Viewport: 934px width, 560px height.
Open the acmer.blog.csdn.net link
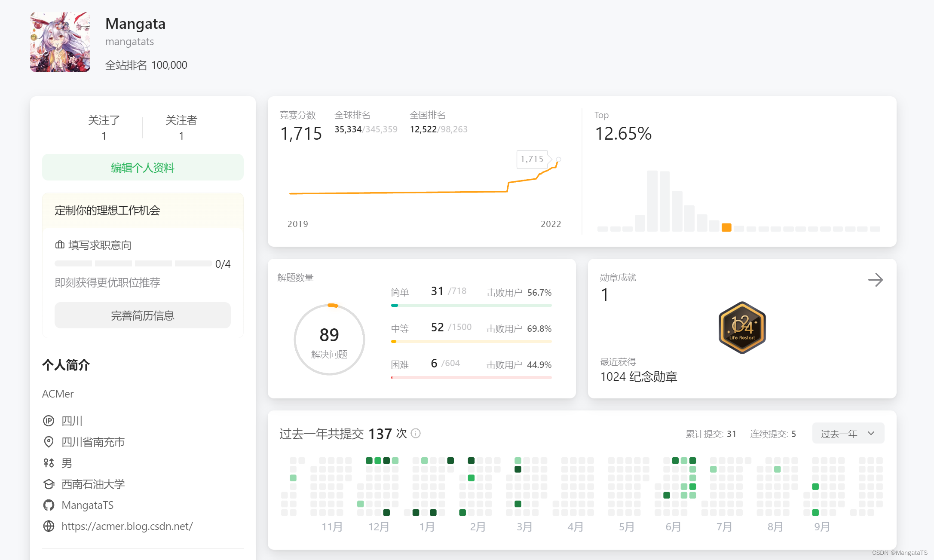pos(127,526)
